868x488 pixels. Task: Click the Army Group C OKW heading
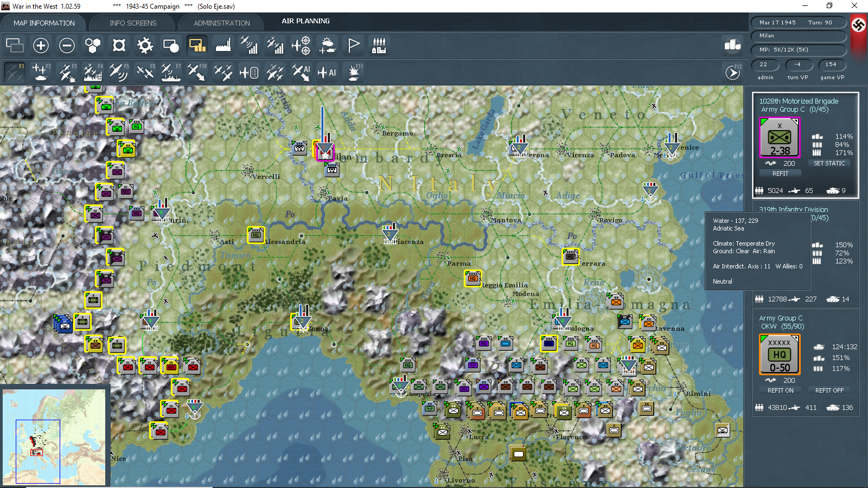pyautogui.click(x=781, y=322)
